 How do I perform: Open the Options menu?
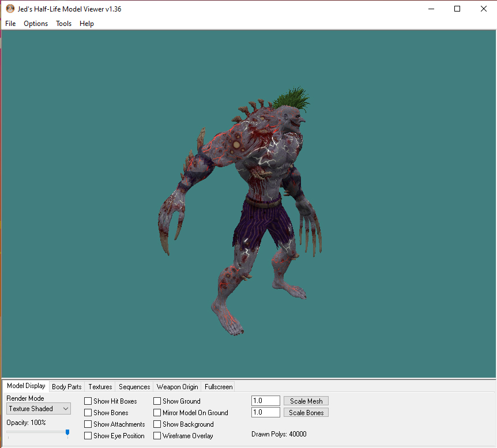pyautogui.click(x=36, y=24)
